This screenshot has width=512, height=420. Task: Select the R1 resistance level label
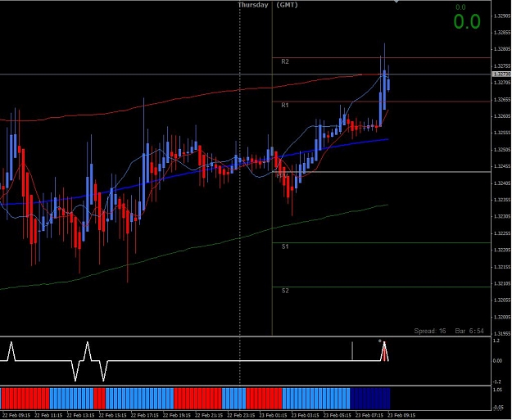(285, 105)
